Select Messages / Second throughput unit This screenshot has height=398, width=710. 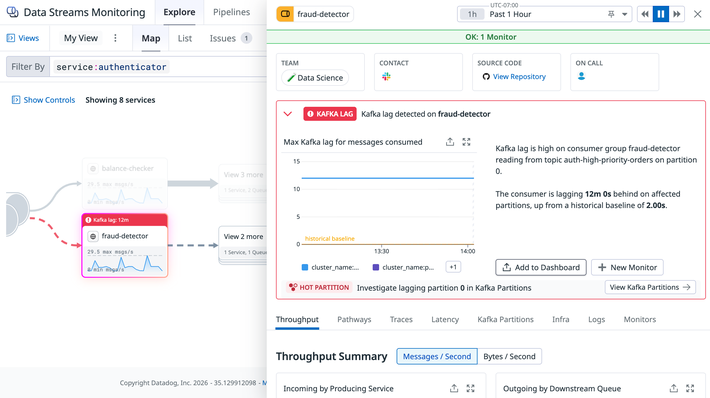click(x=437, y=356)
